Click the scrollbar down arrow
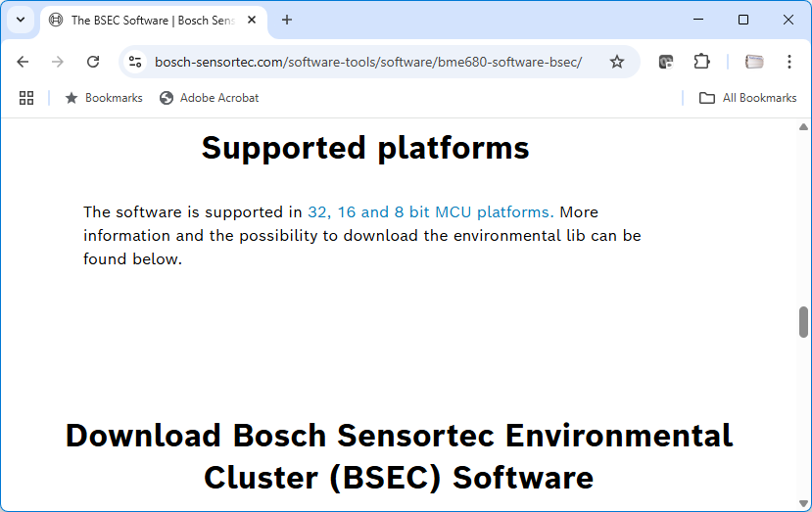Image resolution: width=812 pixels, height=512 pixels. click(x=804, y=504)
